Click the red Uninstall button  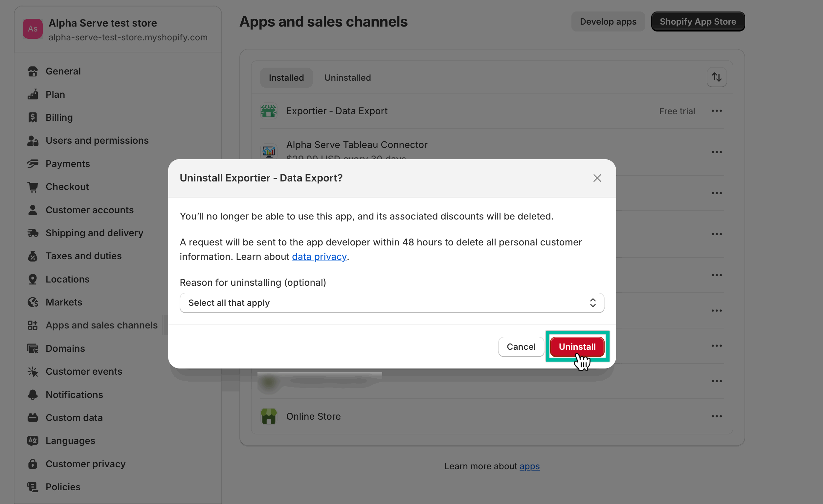pos(577,346)
